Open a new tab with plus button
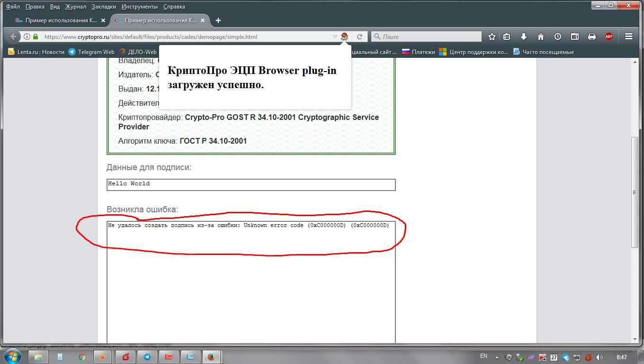This screenshot has width=644, height=364. (x=218, y=20)
